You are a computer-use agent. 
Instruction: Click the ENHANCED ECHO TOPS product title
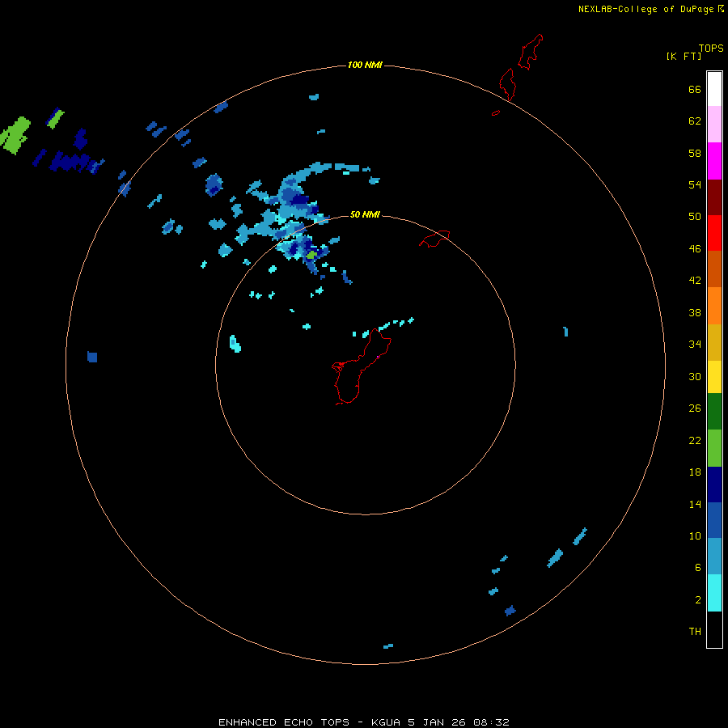(284, 722)
